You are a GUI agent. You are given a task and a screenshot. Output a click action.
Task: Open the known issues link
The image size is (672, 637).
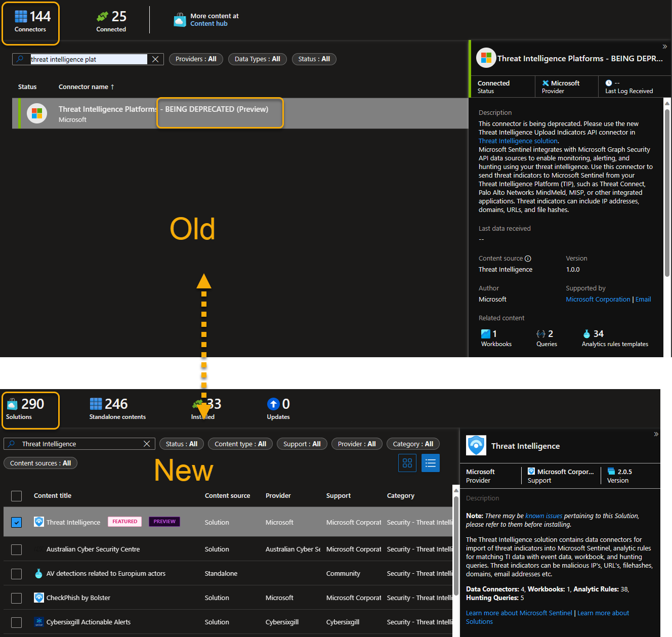pyautogui.click(x=544, y=516)
